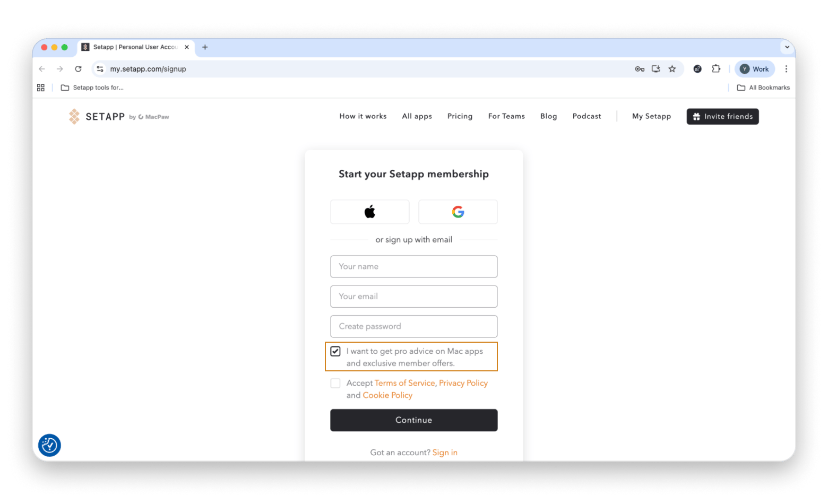Click the address bar URL my.setapp.com/signup
The image size is (828, 504).
(x=148, y=69)
